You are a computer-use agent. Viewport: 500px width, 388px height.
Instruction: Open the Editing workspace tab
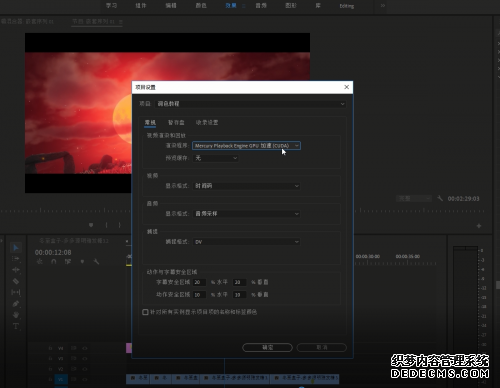[347, 6]
